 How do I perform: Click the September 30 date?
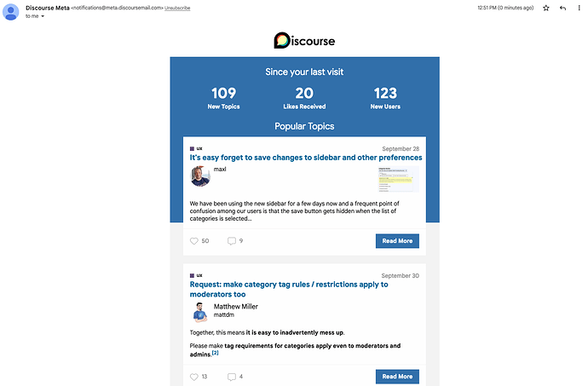(401, 275)
